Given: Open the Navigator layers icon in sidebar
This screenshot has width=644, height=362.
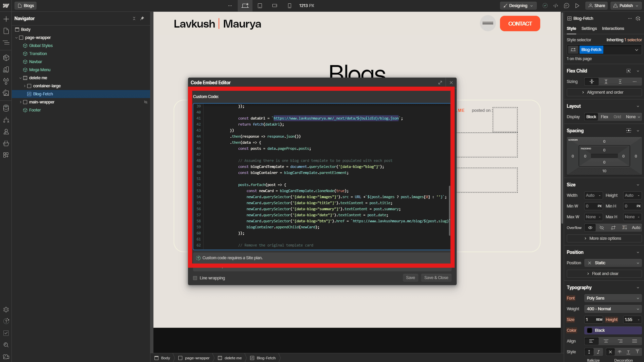Looking at the screenshot, I should [x=6, y=43].
